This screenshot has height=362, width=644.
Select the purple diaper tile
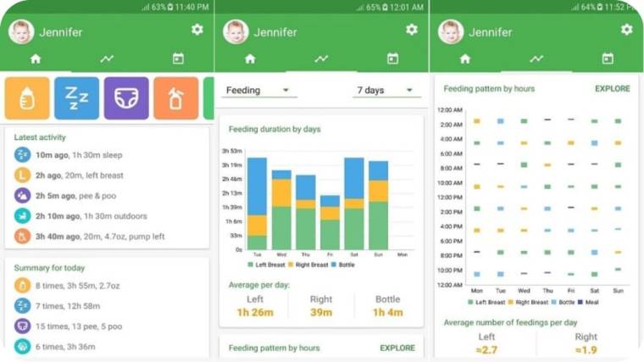click(126, 98)
